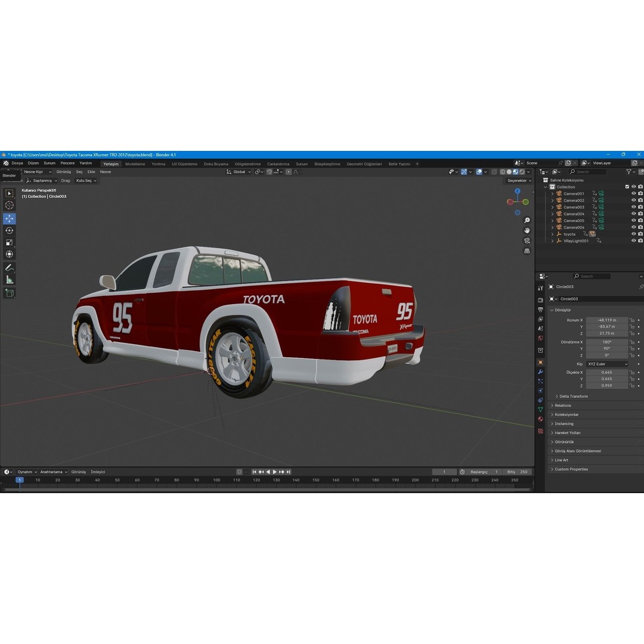Toggle X-ray mode in viewport header
Viewport: 644px width, 644px height.
pyautogui.click(x=494, y=172)
